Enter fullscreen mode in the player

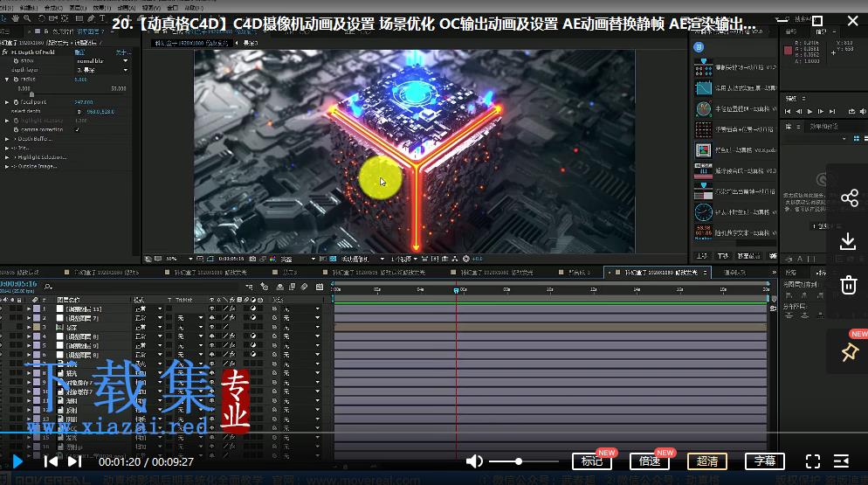pyautogui.click(x=813, y=461)
